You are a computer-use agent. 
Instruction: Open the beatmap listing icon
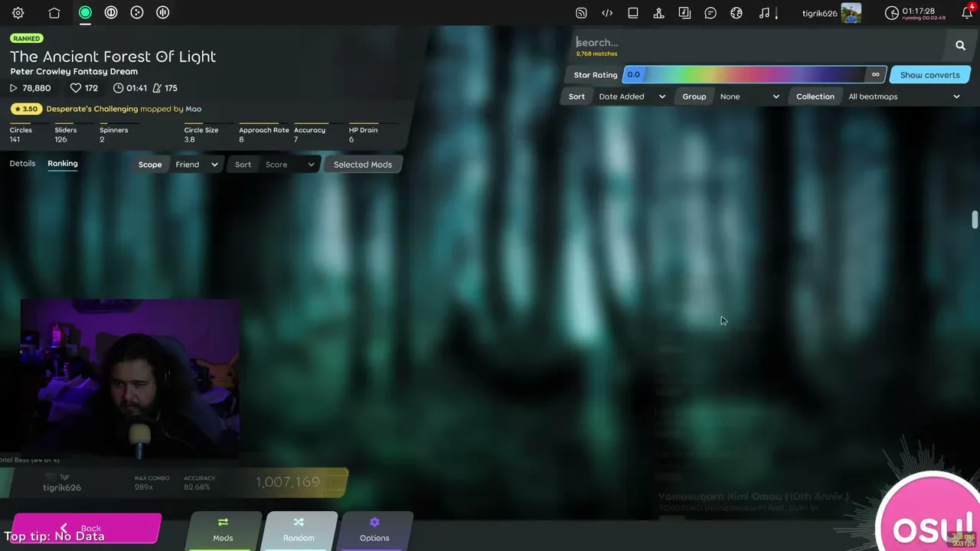684,13
